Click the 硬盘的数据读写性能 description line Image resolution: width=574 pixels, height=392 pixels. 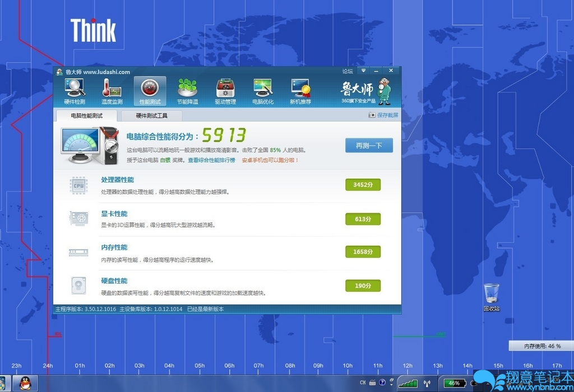(183, 293)
